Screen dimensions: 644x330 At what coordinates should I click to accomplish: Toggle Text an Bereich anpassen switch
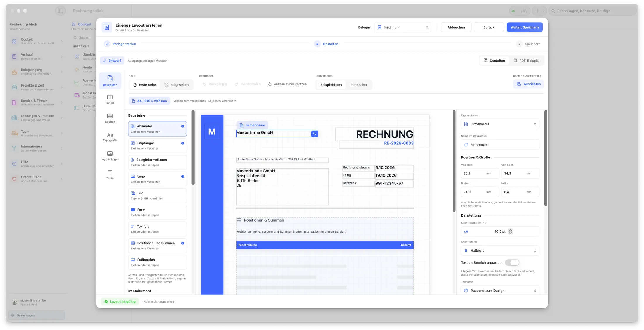(512, 262)
